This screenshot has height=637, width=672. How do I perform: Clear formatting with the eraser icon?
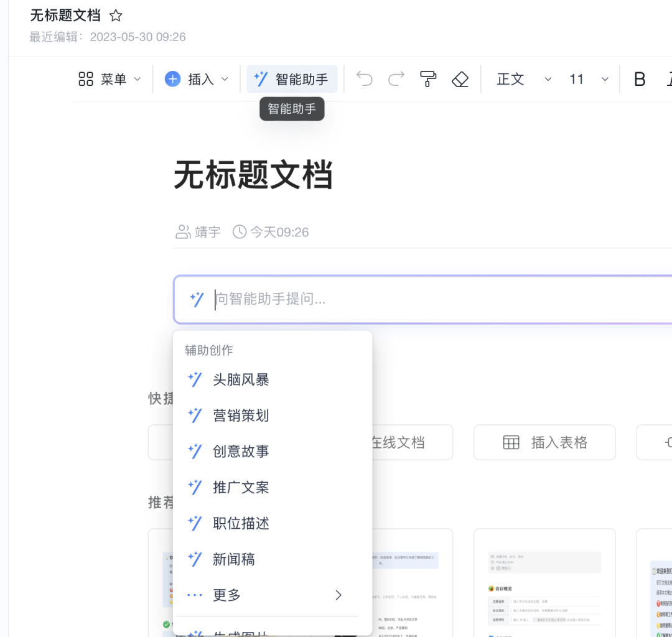click(460, 79)
